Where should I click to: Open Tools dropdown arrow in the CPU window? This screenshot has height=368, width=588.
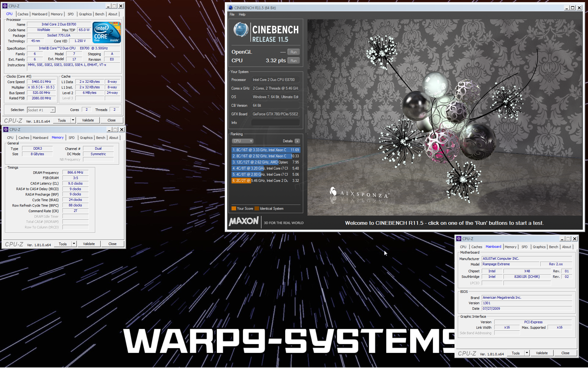point(73,120)
